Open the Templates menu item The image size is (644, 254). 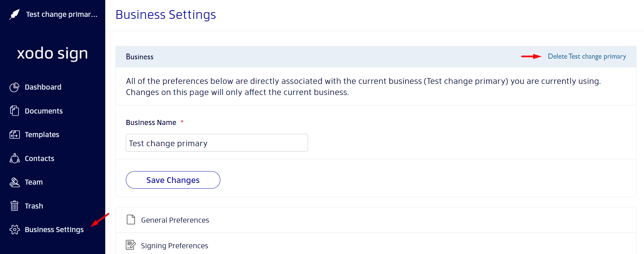[42, 135]
